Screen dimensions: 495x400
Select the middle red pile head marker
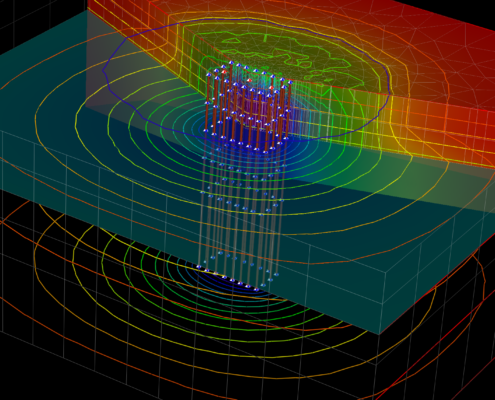pyautogui.click(x=249, y=80)
